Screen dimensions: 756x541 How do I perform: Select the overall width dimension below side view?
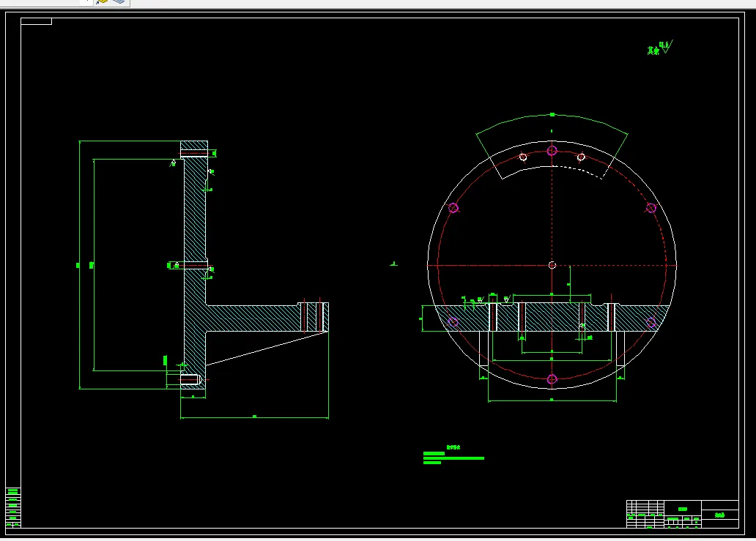[255, 417]
